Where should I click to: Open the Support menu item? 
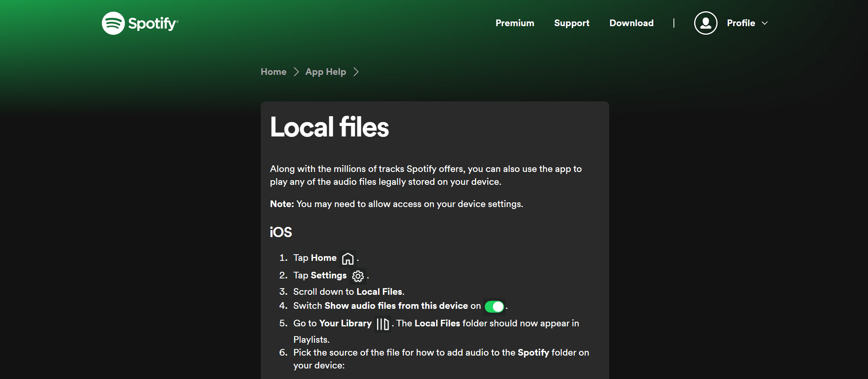point(572,23)
